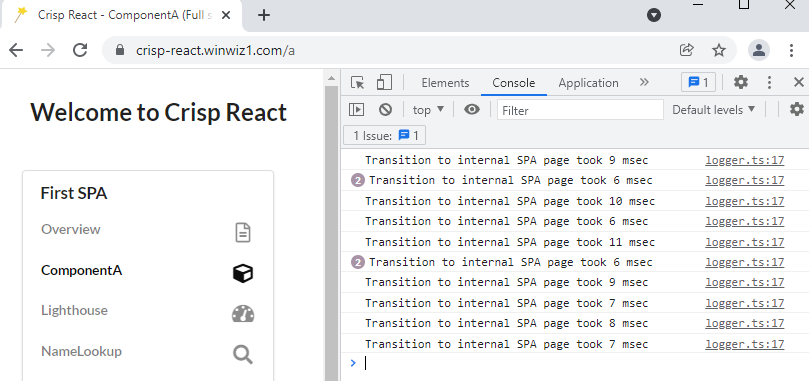The height and width of the screenshot is (381, 809).
Task: Open Overview page in First SPA
Action: click(x=71, y=229)
